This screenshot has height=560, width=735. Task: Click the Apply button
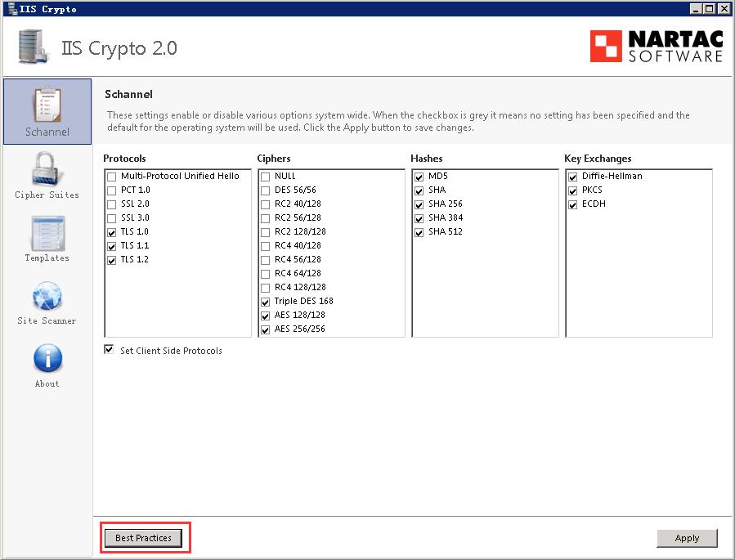point(687,538)
